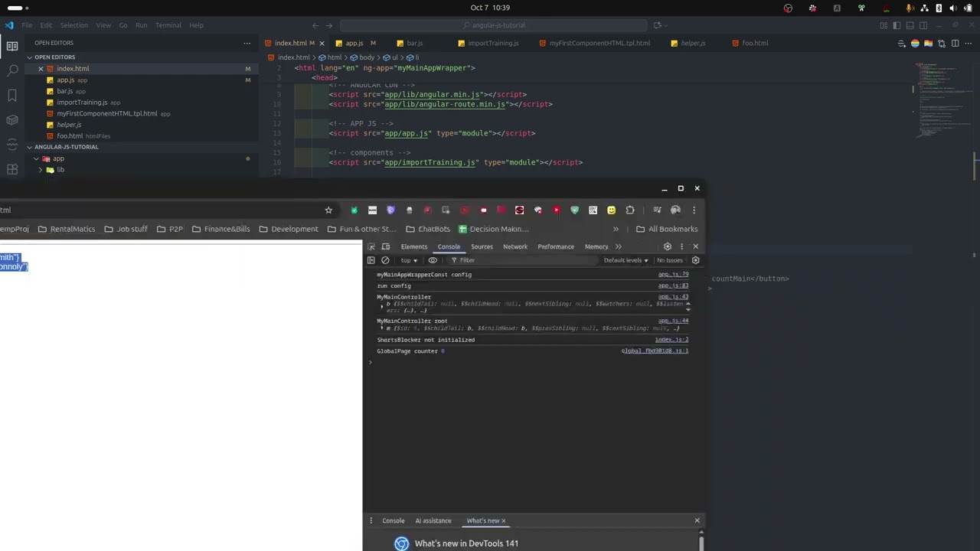Bookmark this page with the star icon
The width and height of the screenshot is (980, 551).
[328, 210]
